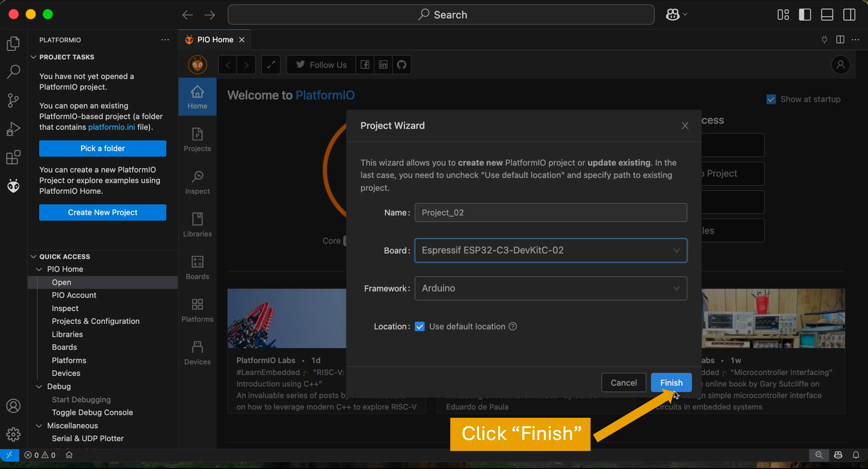This screenshot has height=469, width=868.
Task: Open the Extensions view
Action: coord(13,157)
